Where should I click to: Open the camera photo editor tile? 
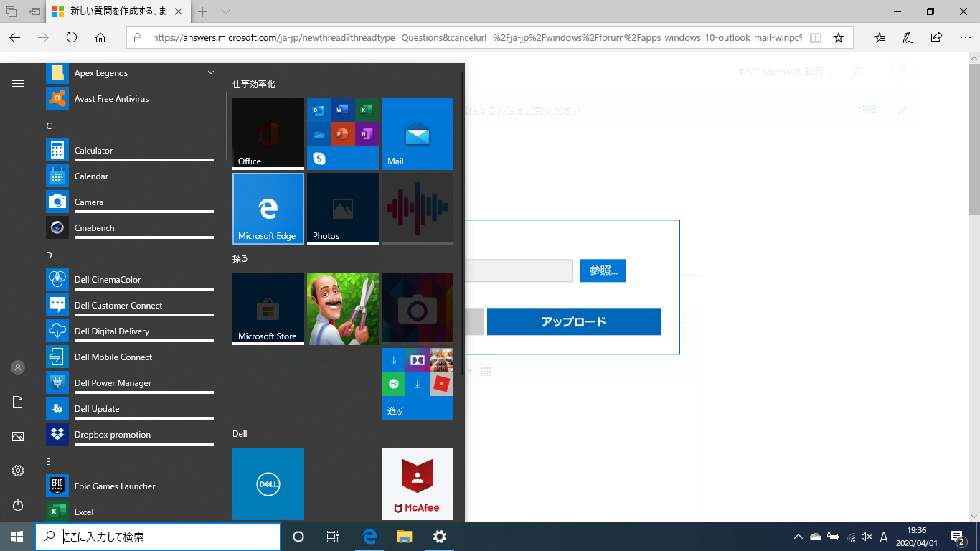[418, 309]
